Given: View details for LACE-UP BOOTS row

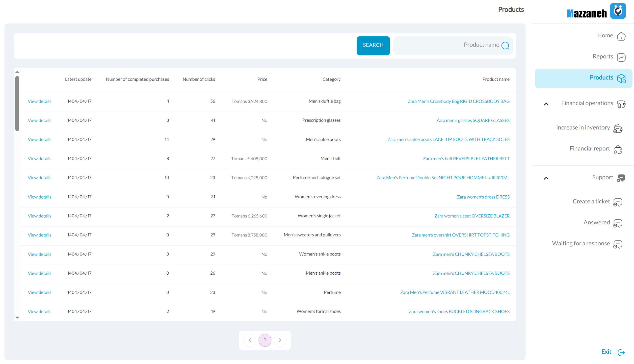Looking at the screenshot, I should [x=39, y=139].
